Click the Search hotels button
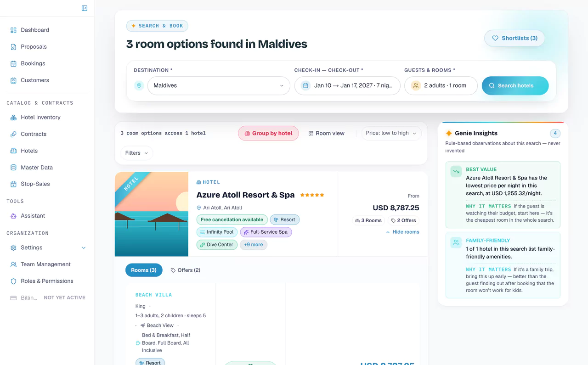The image size is (588, 365). pos(515,85)
